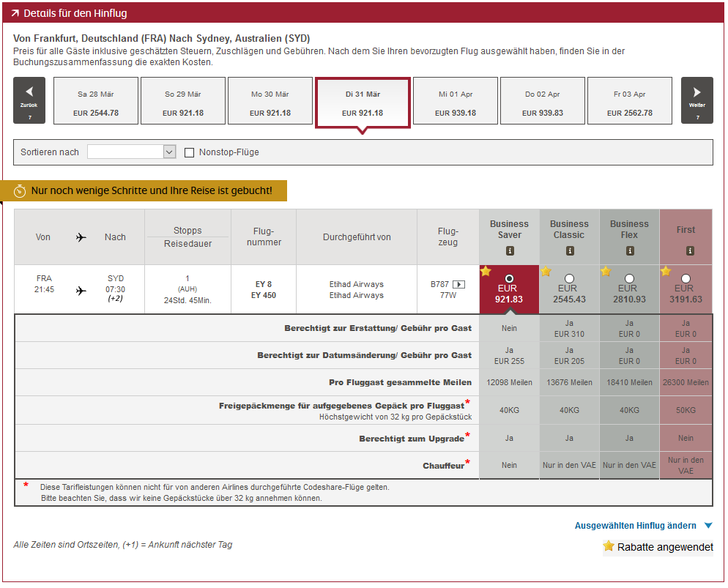728x588 pixels.
Task: Click flight number EY 450
Action: [x=264, y=295]
